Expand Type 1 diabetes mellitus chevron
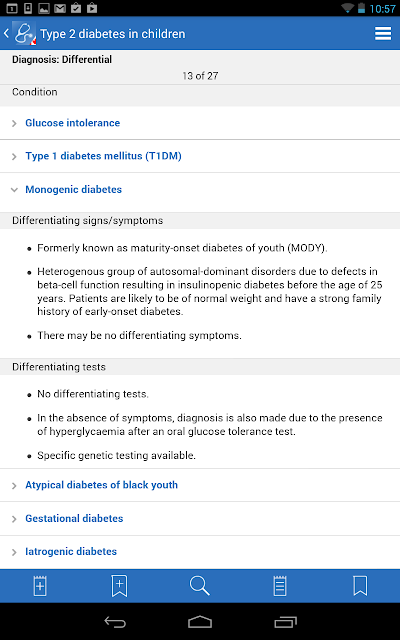 pyautogui.click(x=14, y=156)
